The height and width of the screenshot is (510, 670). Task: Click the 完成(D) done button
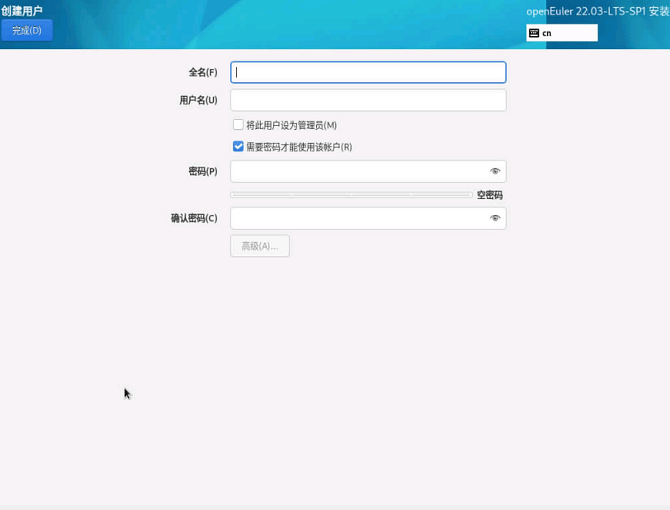coord(27,30)
